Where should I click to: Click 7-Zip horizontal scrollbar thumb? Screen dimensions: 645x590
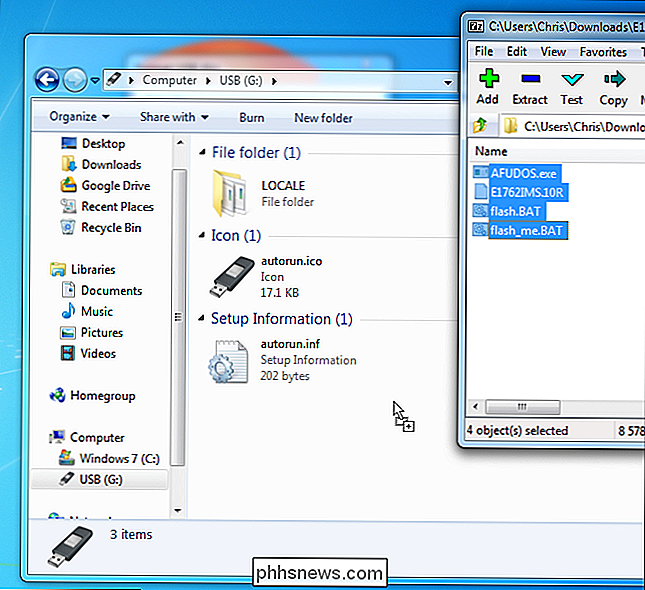coord(522,407)
